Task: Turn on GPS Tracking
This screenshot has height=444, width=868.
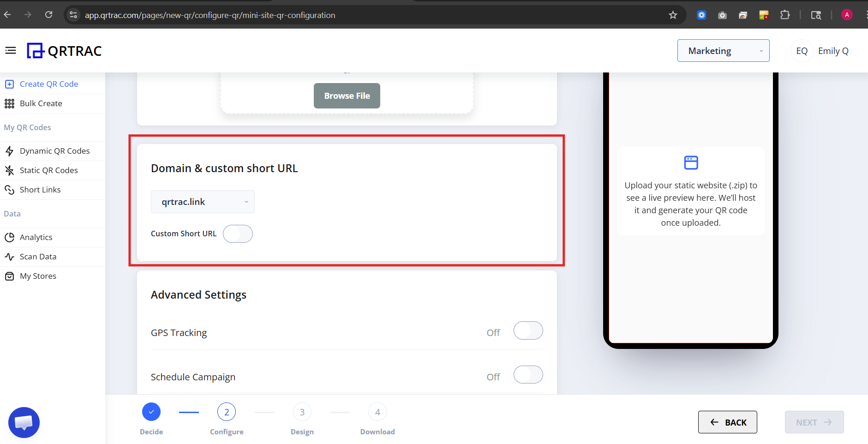Action: [528, 330]
